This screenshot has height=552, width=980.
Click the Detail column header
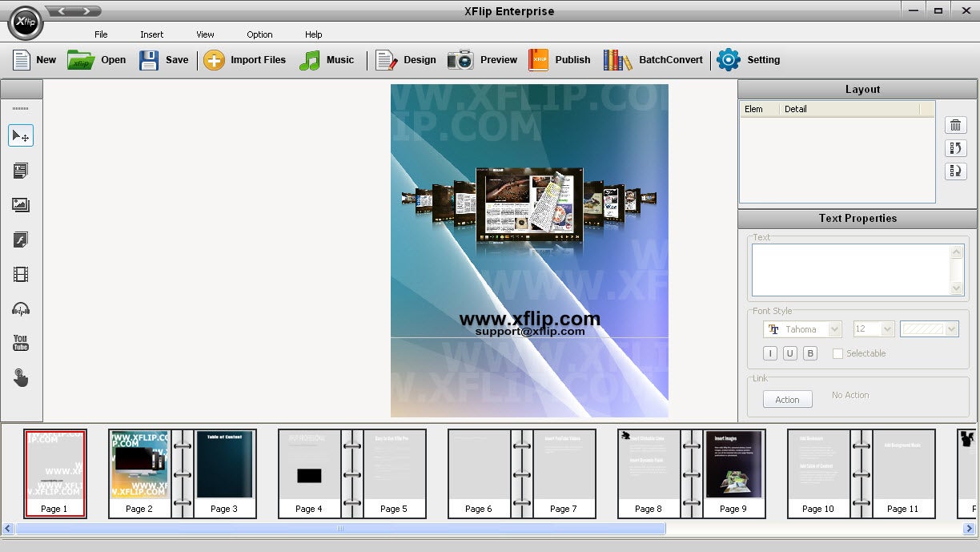(x=849, y=109)
